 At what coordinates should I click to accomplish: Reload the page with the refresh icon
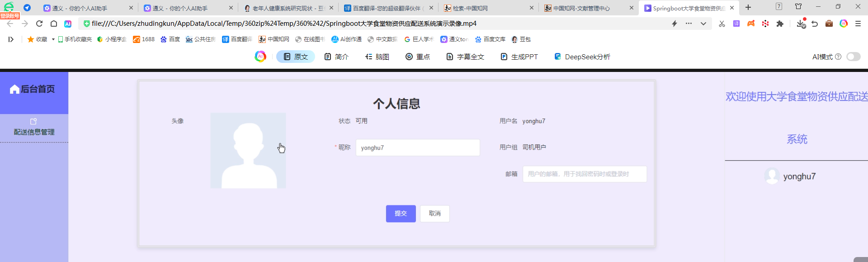tap(39, 24)
